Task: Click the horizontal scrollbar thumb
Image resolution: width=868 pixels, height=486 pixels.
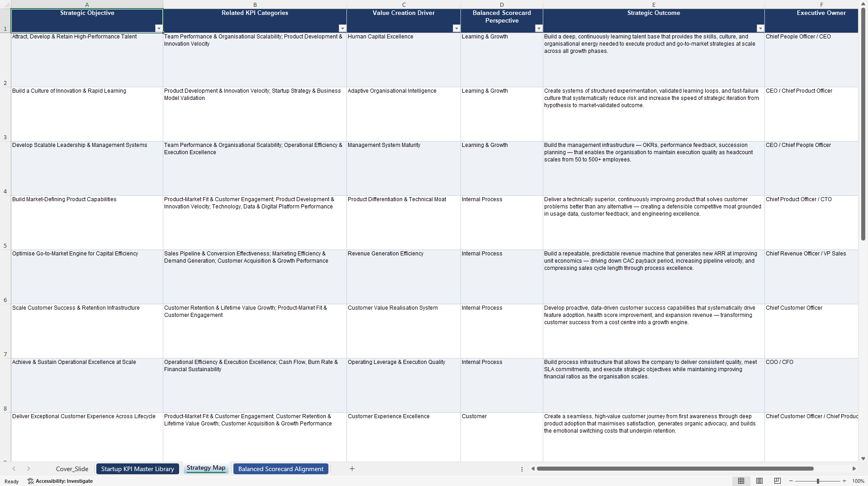Action: (x=675, y=469)
